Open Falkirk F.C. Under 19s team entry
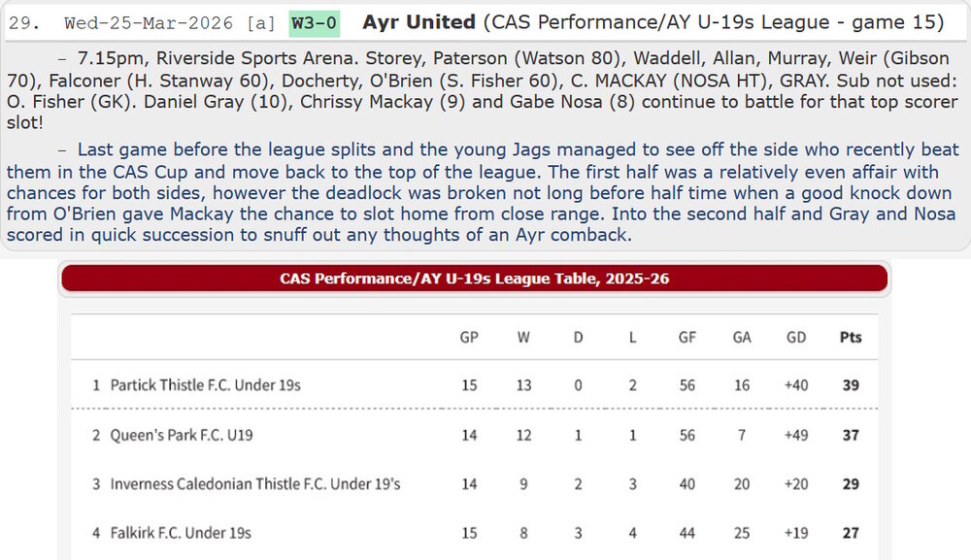 (181, 533)
